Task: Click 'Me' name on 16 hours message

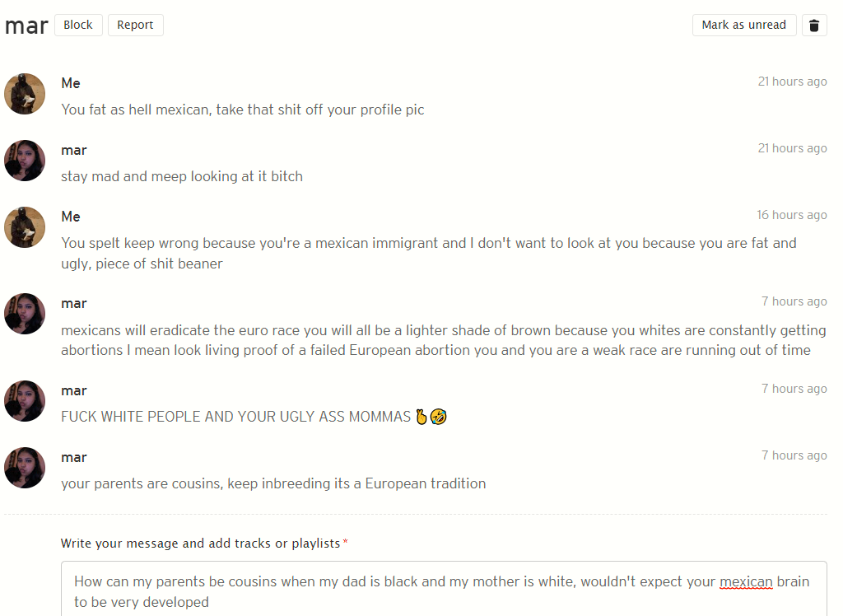Action: pyautogui.click(x=71, y=217)
